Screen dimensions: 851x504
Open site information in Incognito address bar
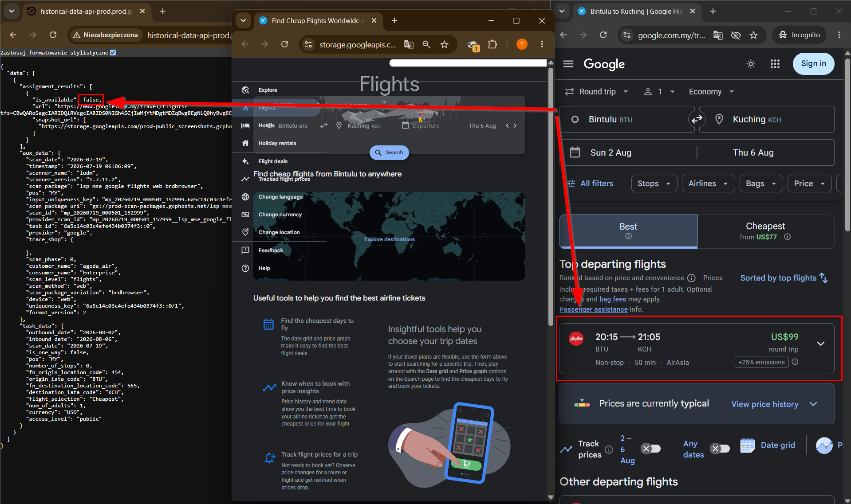pos(627,35)
